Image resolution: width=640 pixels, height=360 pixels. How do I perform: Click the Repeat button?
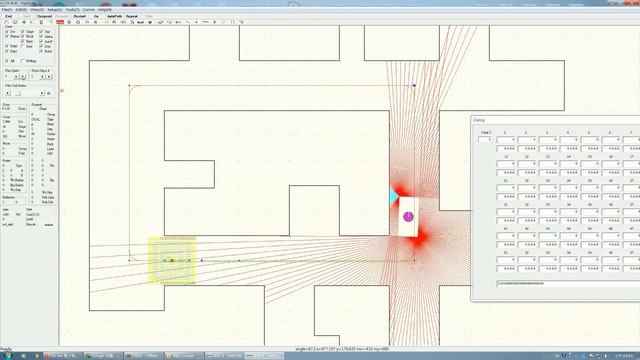tap(132, 16)
